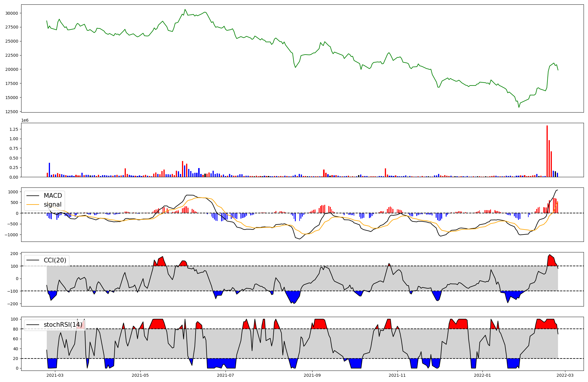The width and height of the screenshot is (588, 382).
Task: Click the stochRSI(14) legend entry
Action: [63, 325]
